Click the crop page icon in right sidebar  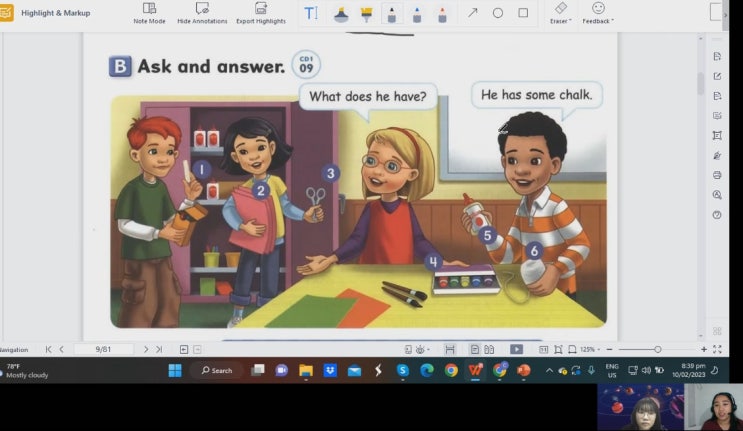tap(717, 135)
